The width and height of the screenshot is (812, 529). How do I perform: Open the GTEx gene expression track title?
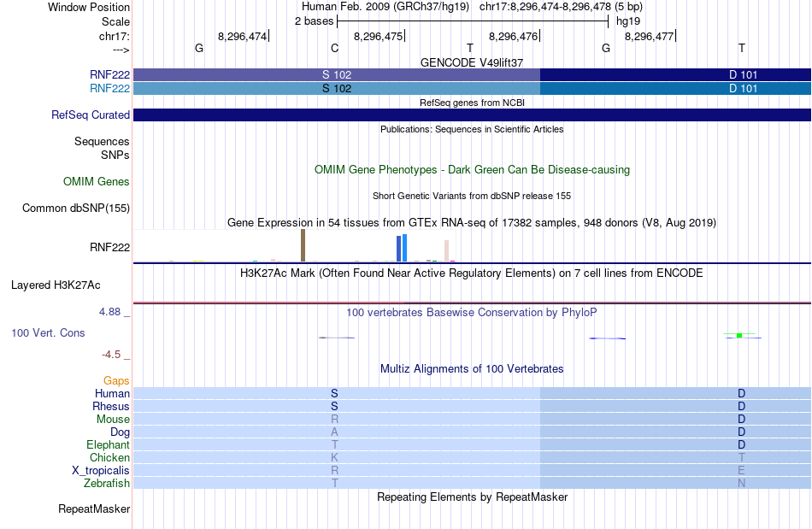[x=472, y=222]
